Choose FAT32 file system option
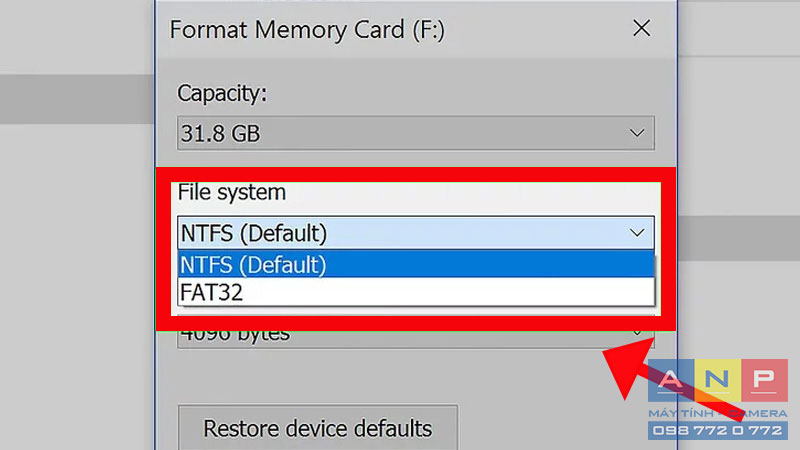Image resolution: width=800 pixels, height=450 pixels. pos(415,292)
